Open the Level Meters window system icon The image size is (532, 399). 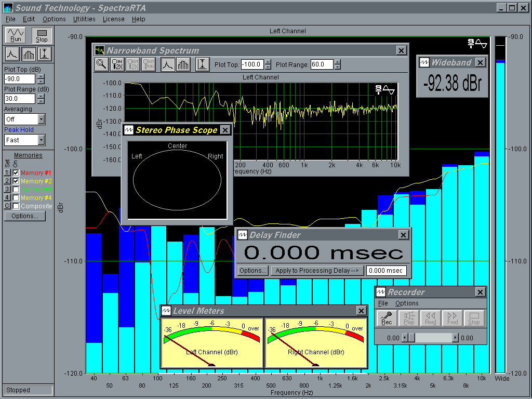[x=166, y=311]
